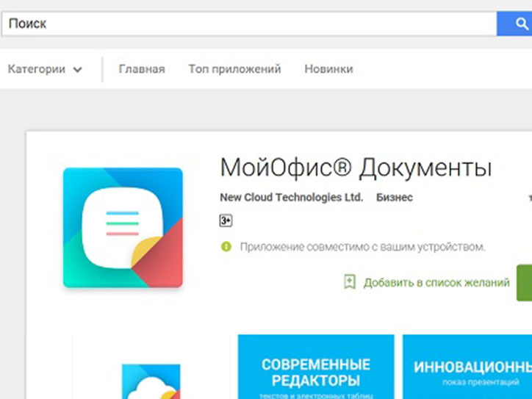This screenshot has height=399, width=532.
Task: Click the blue search magnifier button
Action: 514,24
